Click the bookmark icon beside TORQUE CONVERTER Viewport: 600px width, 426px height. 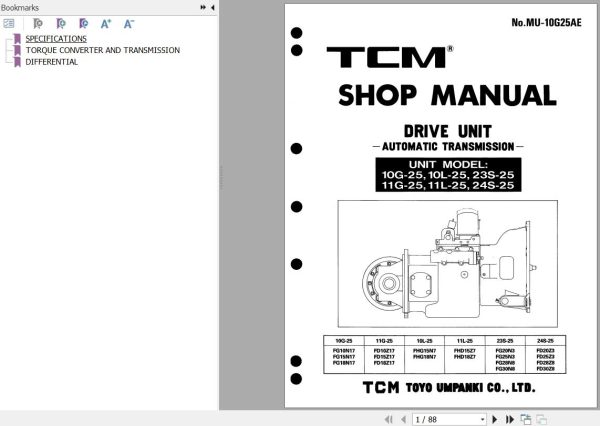pos(17,50)
